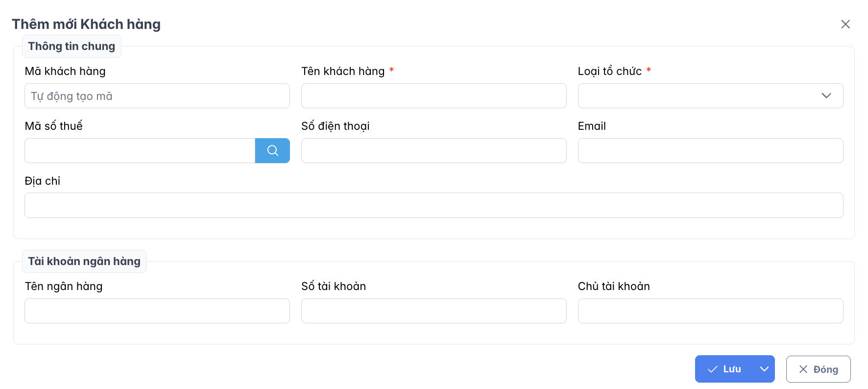Click the Số tài khoản input field
The width and height of the screenshot is (868, 389).
434,311
